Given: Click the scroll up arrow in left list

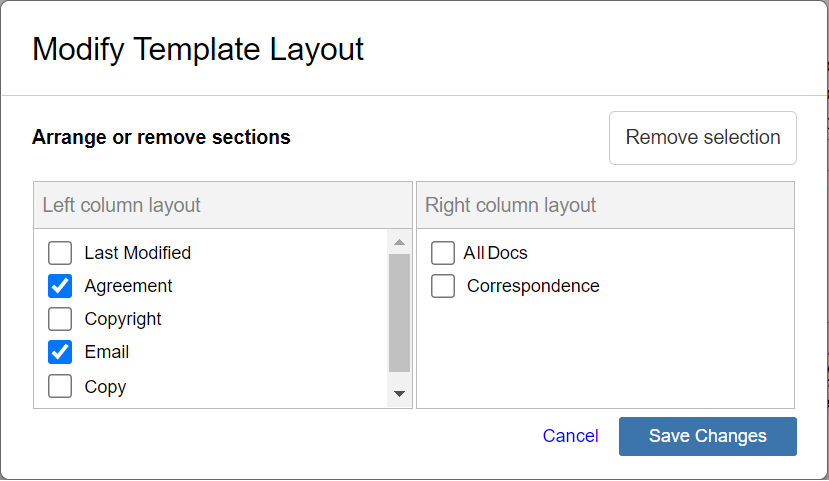Looking at the screenshot, I should [399, 242].
